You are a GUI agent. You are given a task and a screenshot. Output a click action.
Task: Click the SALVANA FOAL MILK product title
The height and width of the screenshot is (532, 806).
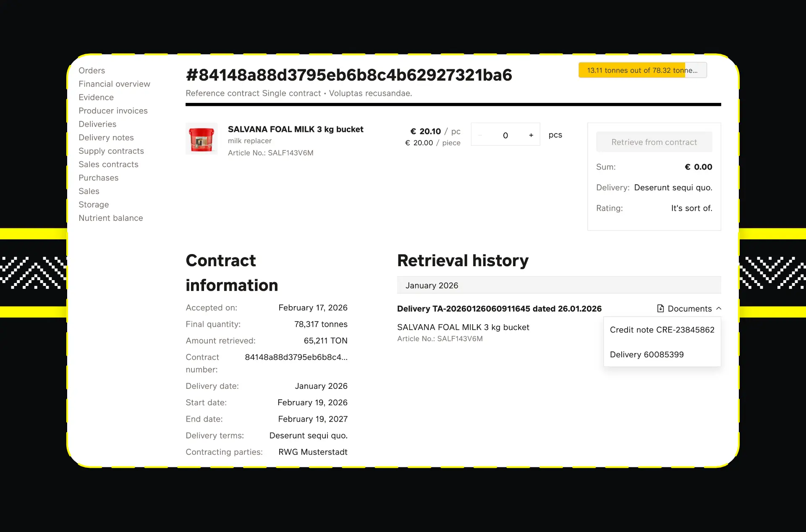(x=295, y=129)
